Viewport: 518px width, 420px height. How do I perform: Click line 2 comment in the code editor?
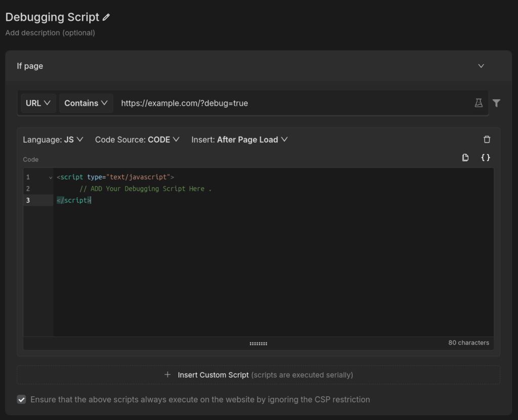click(x=145, y=189)
